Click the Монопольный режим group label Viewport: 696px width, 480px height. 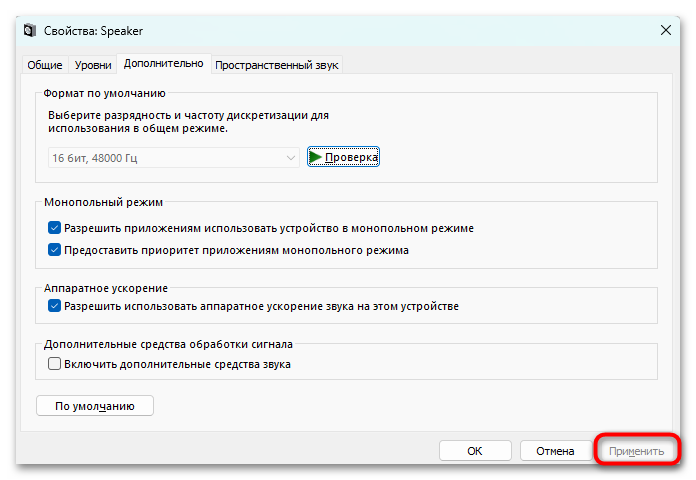click(103, 202)
